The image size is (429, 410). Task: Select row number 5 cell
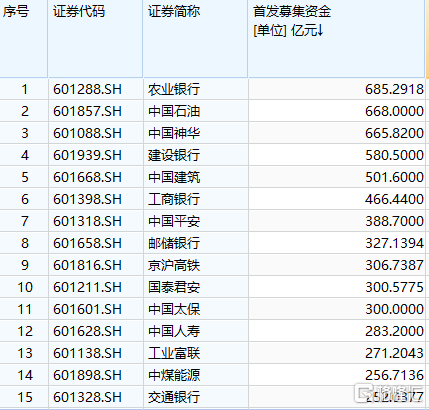24,177
